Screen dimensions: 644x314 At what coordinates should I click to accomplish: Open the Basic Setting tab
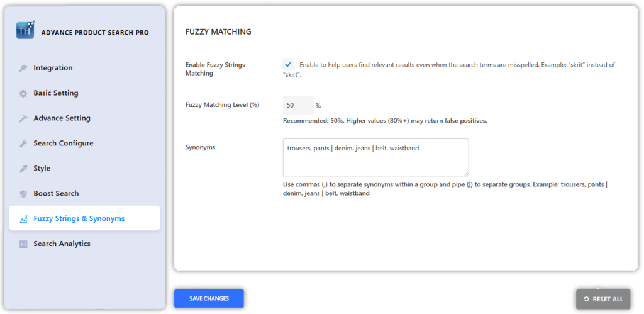(85, 93)
